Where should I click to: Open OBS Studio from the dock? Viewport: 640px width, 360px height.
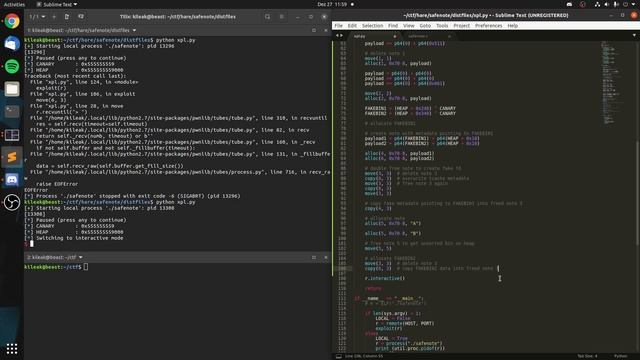pos(12,202)
